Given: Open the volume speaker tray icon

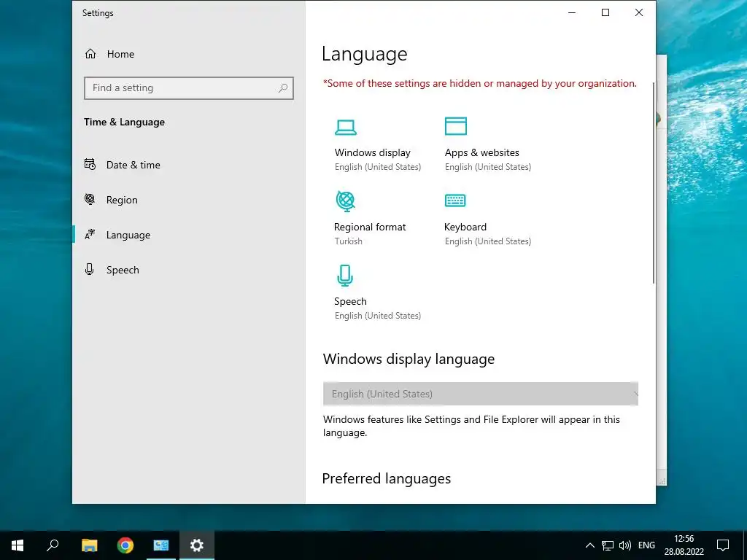Looking at the screenshot, I should (x=625, y=545).
